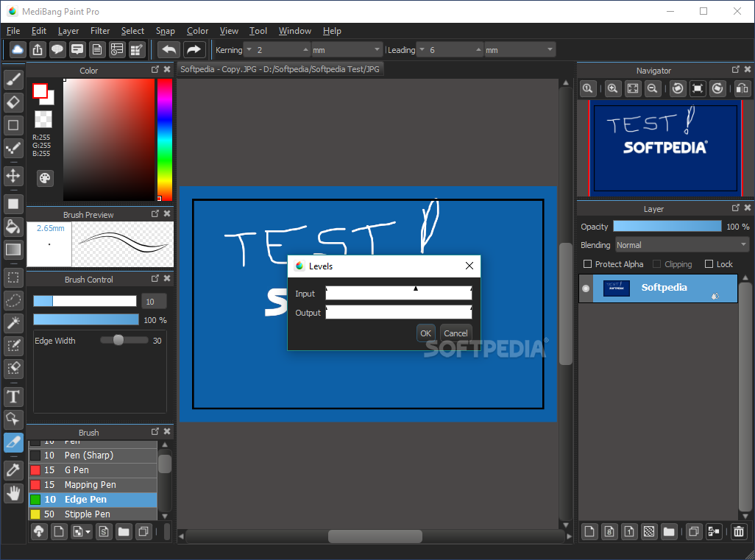Toggle the Clipping checkbox

click(657, 264)
